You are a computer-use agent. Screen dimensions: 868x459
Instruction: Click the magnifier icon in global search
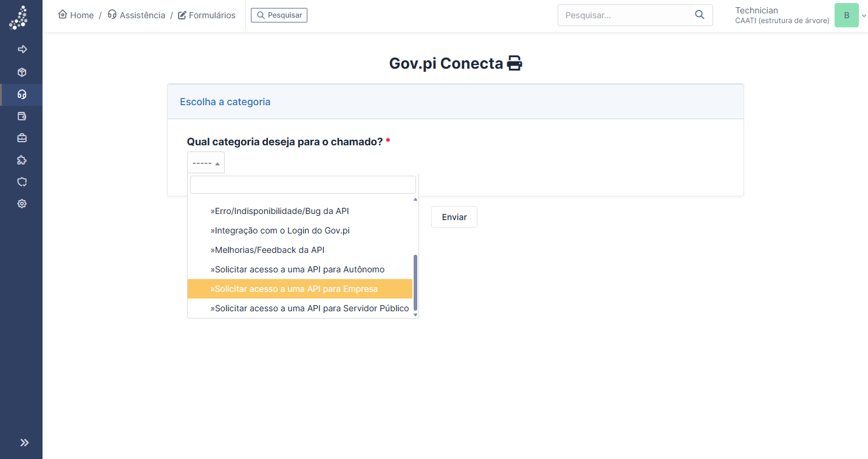point(700,15)
